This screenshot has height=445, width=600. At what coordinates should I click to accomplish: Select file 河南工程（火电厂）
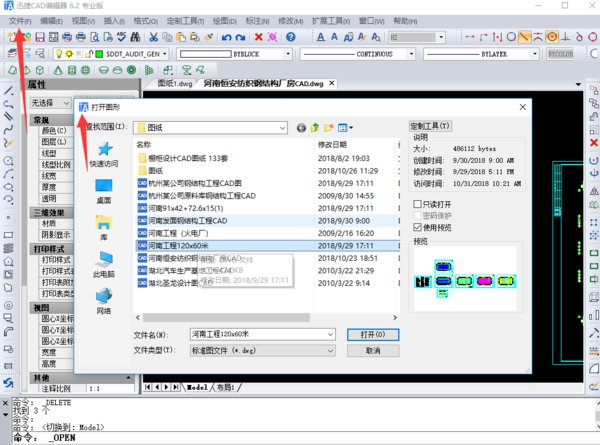[x=267, y=233]
